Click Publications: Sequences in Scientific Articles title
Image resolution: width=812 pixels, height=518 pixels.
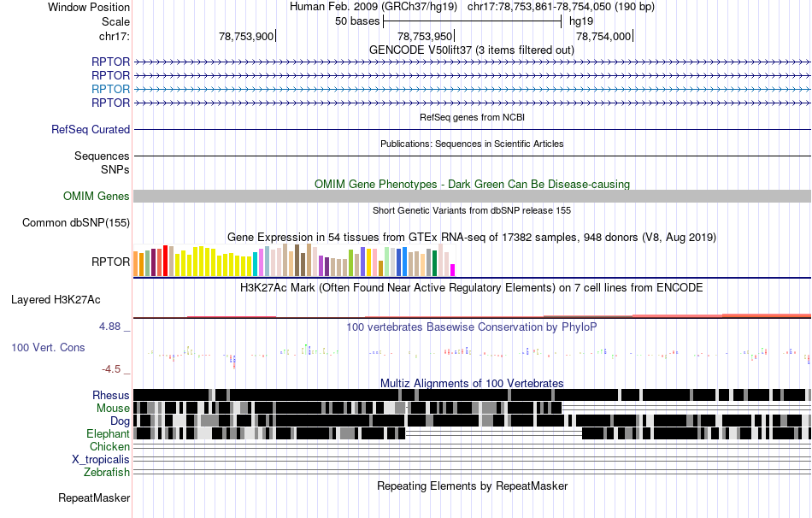click(x=472, y=144)
